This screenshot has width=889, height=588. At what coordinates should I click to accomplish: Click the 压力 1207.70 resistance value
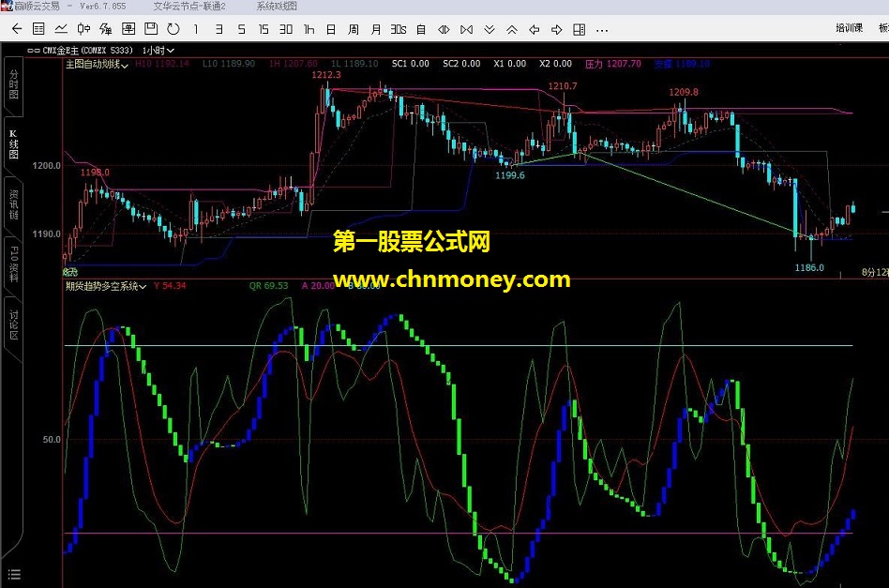pos(613,64)
